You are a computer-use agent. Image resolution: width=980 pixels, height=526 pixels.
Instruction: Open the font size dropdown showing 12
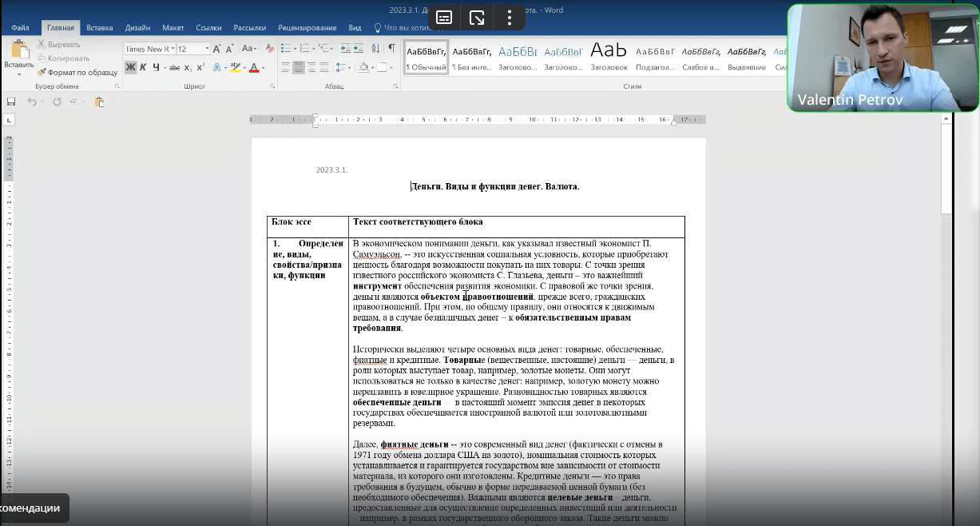tap(192, 49)
